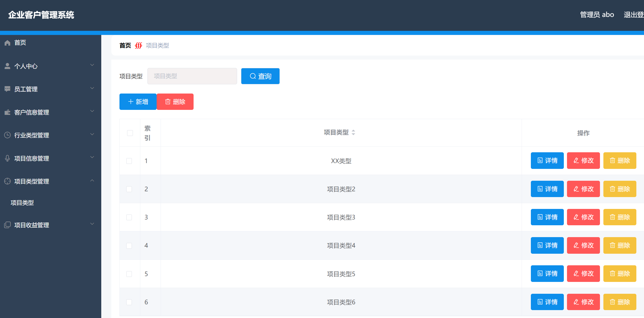
Task: Click the microphone icon next to 项目信息管理
Action: click(x=7, y=158)
